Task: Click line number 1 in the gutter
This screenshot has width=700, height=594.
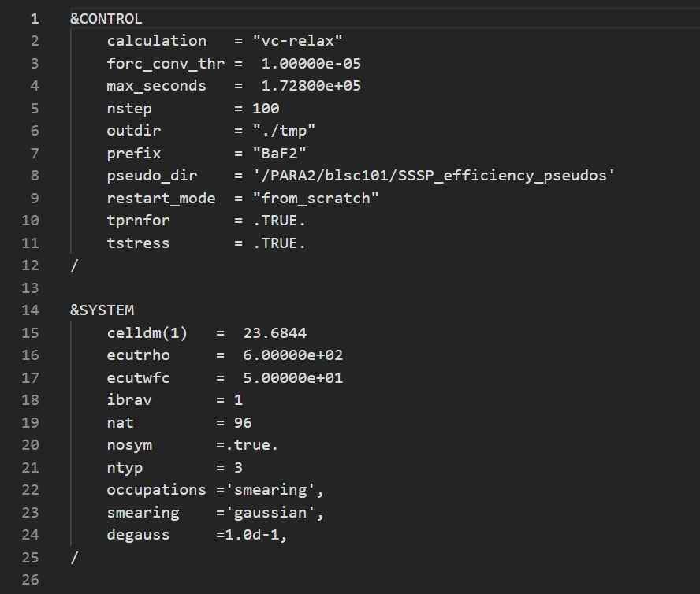Action: click(35, 18)
